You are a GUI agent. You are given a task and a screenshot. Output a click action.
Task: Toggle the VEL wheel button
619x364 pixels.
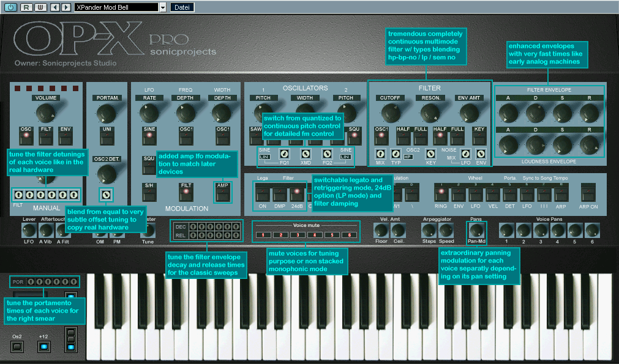point(493,194)
